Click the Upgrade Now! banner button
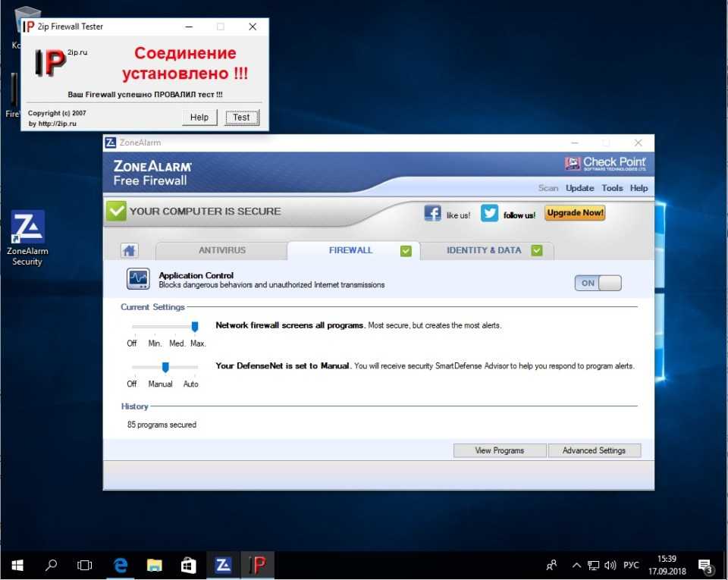 pos(575,213)
